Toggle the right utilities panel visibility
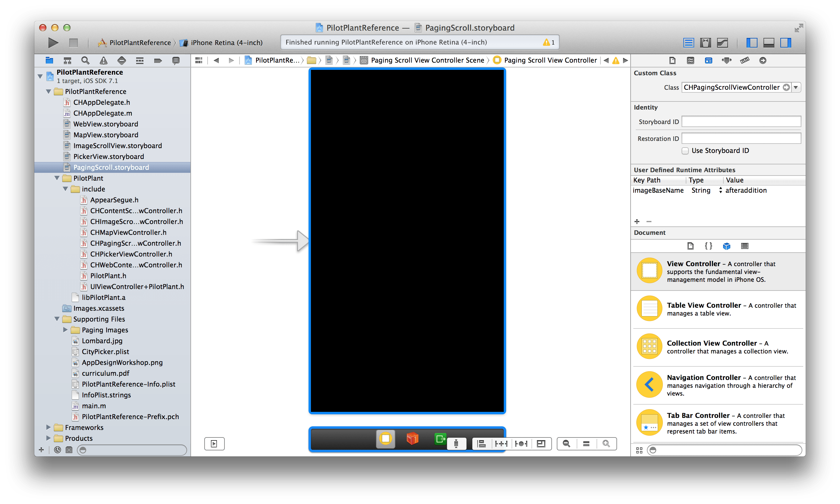Image resolution: width=840 pixels, height=504 pixels. [x=786, y=43]
